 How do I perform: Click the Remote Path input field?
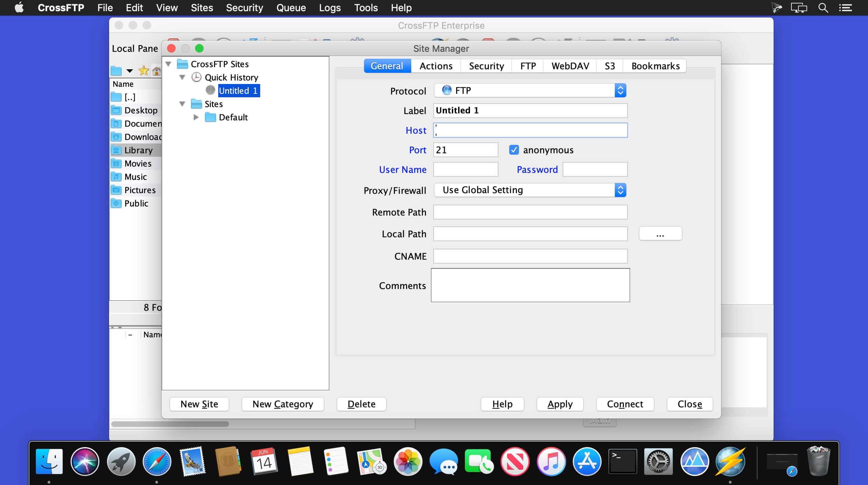click(x=531, y=212)
